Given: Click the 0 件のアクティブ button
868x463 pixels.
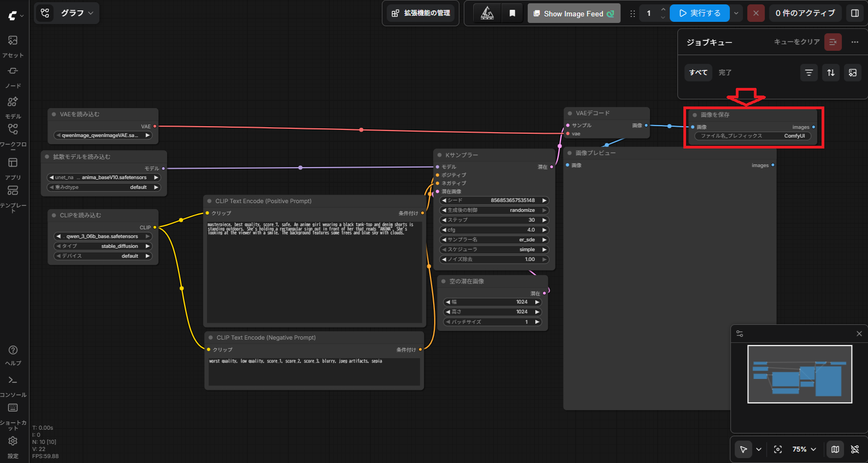Looking at the screenshot, I should pyautogui.click(x=805, y=13).
